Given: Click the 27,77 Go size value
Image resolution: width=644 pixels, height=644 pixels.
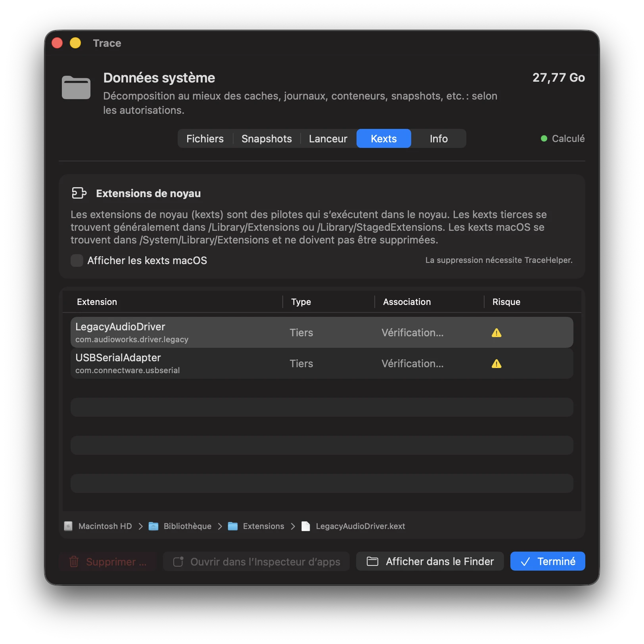Looking at the screenshot, I should [x=558, y=78].
